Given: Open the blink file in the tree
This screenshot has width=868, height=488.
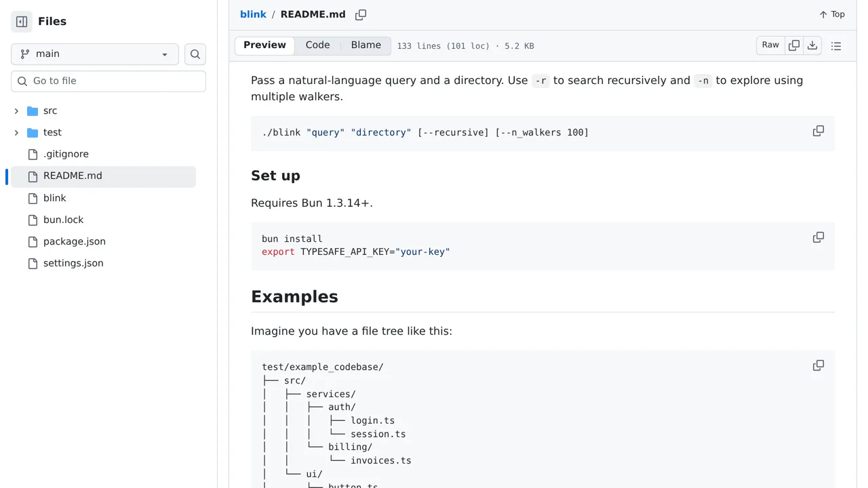Looking at the screenshot, I should pos(55,198).
